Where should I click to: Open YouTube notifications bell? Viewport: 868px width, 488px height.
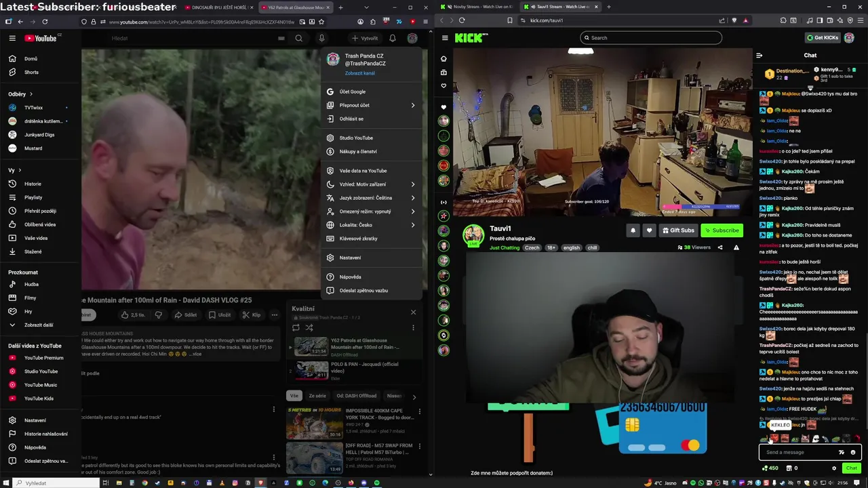(x=392, y=38)
